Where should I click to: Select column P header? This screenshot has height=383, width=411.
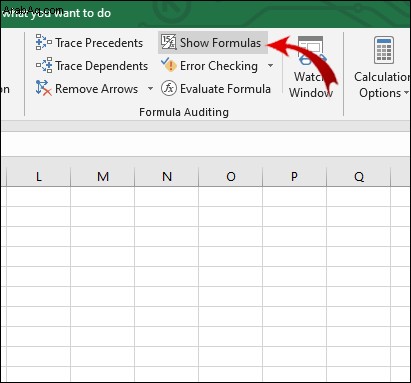(x=294, y=176)
